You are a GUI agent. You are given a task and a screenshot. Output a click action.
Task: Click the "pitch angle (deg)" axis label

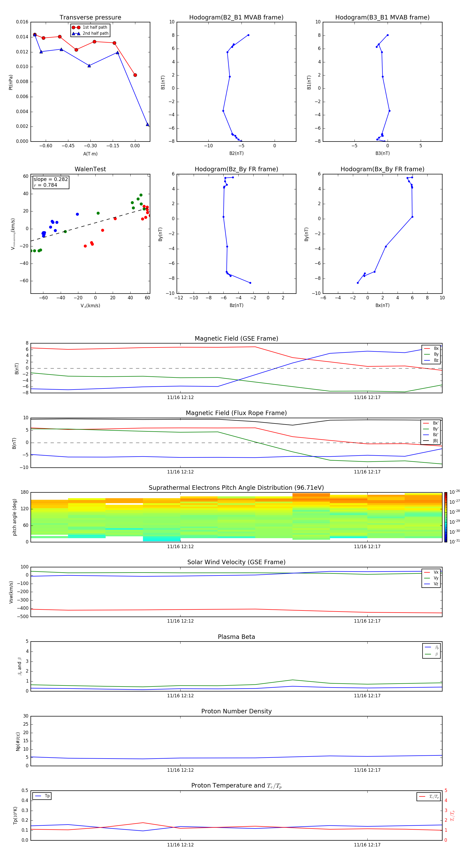[15, 517]
